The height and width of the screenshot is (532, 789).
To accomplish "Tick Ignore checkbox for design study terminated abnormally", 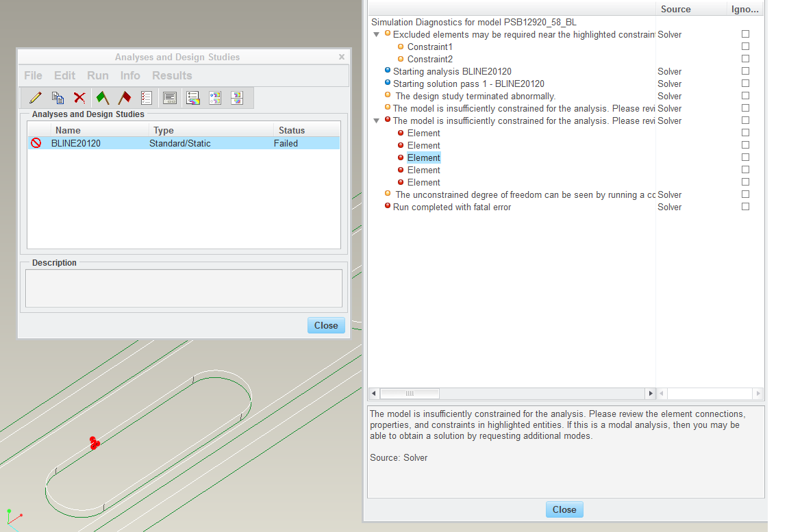I will (745, 96).
